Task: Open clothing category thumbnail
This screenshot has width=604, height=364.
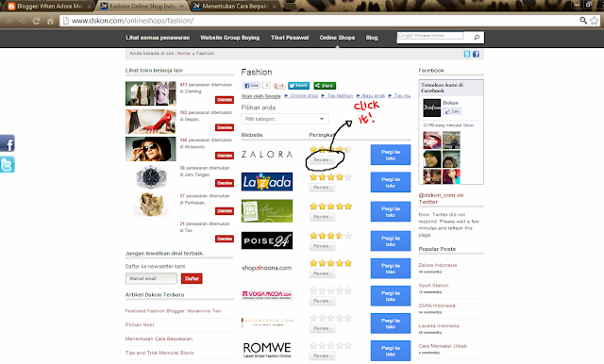Action: 151,93
